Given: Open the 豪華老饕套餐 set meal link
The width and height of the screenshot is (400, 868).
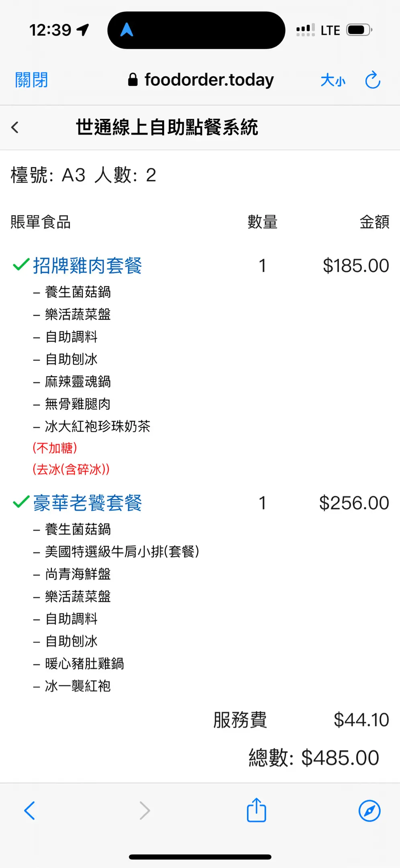Looking at the screenshot, I should point(88,503).
